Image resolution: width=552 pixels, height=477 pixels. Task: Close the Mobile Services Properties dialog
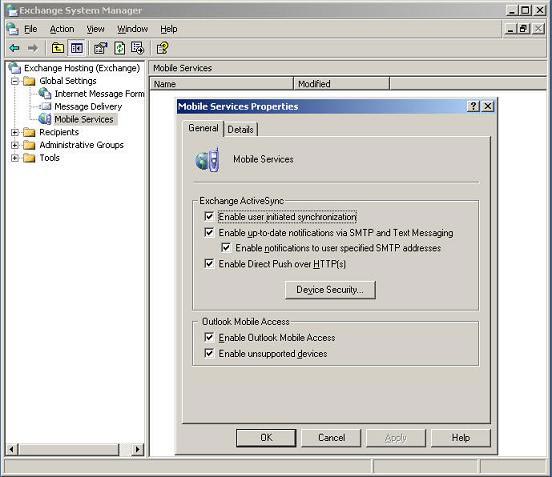tap(488, 106)
